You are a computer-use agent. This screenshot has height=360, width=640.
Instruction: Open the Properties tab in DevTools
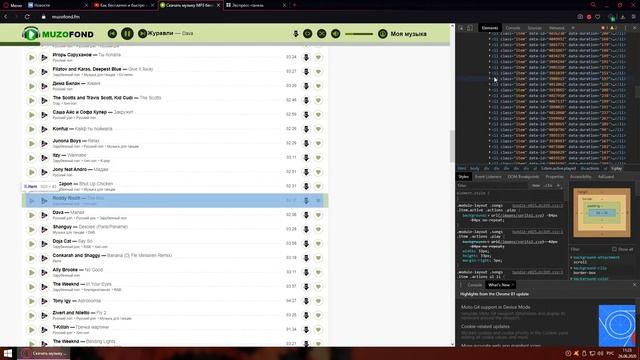554,177
